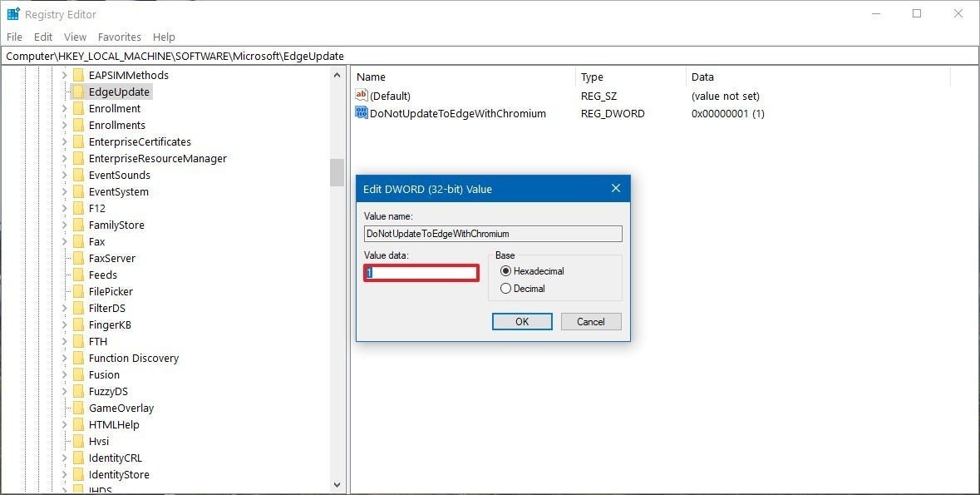Expand the FingerKB tree node
This screenshot has width=980, height=495.
click(64, 324)
